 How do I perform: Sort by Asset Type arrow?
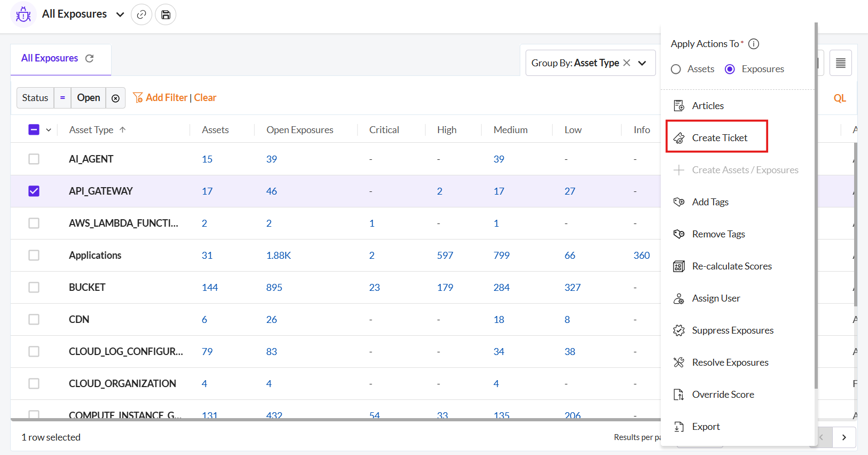point(122,129)
